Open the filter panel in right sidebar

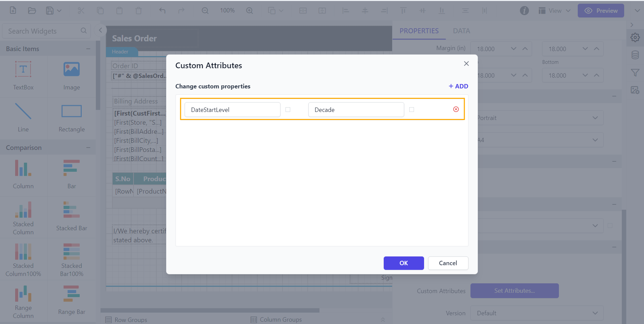(635, 72)
